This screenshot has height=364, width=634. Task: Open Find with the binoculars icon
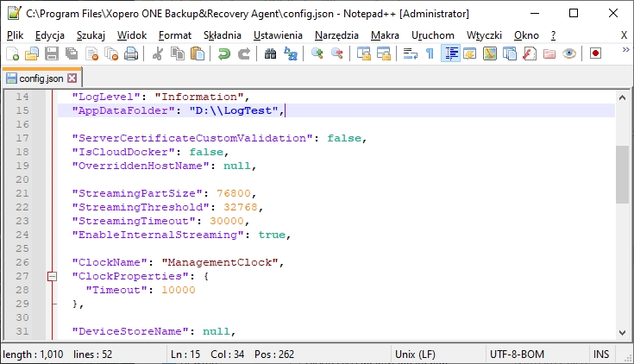point(271,53)
